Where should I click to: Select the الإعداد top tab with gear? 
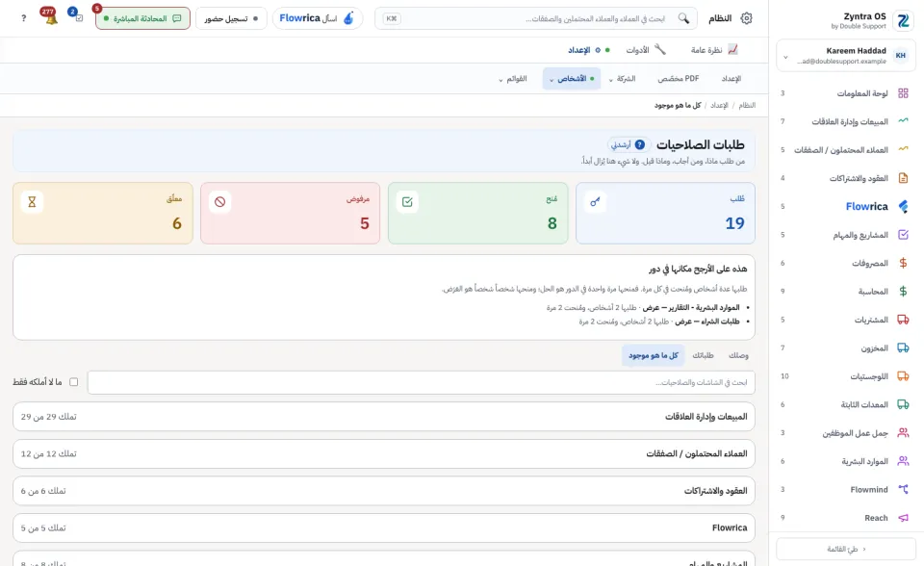tap(589, 50)
